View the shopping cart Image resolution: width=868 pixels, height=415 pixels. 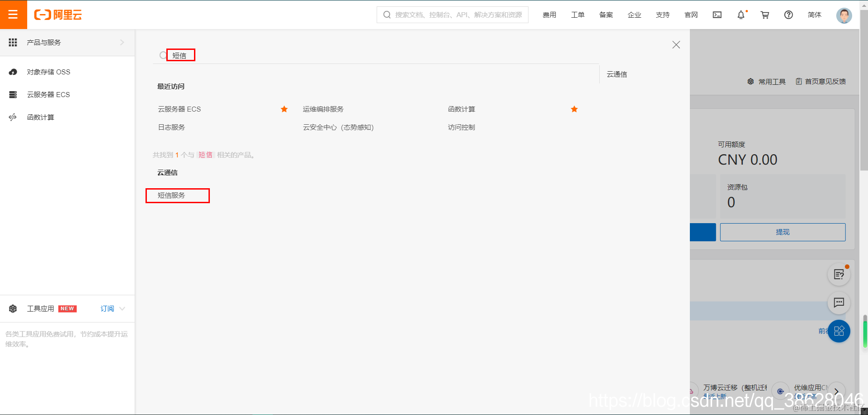tap(765, 15)
